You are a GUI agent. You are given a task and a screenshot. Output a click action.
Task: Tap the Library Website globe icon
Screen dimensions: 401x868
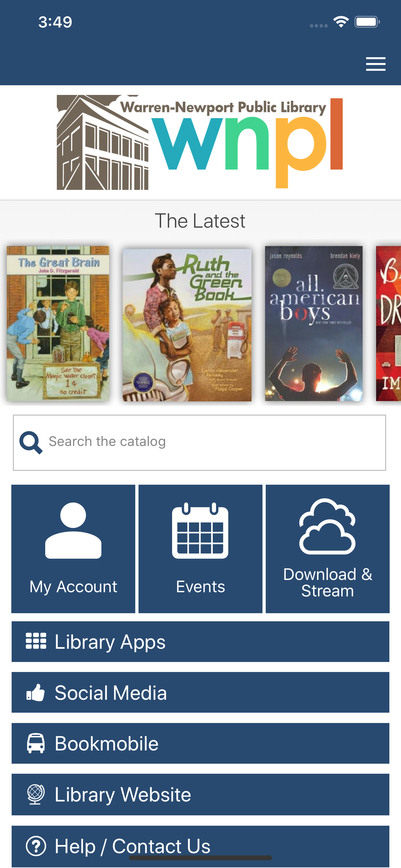[x=36, y=794]
